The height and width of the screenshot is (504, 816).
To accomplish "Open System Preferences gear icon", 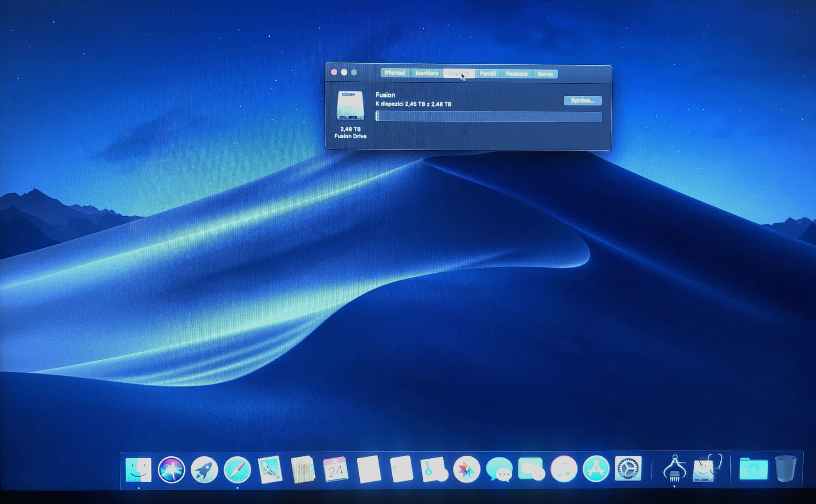I will click(628, 469).
